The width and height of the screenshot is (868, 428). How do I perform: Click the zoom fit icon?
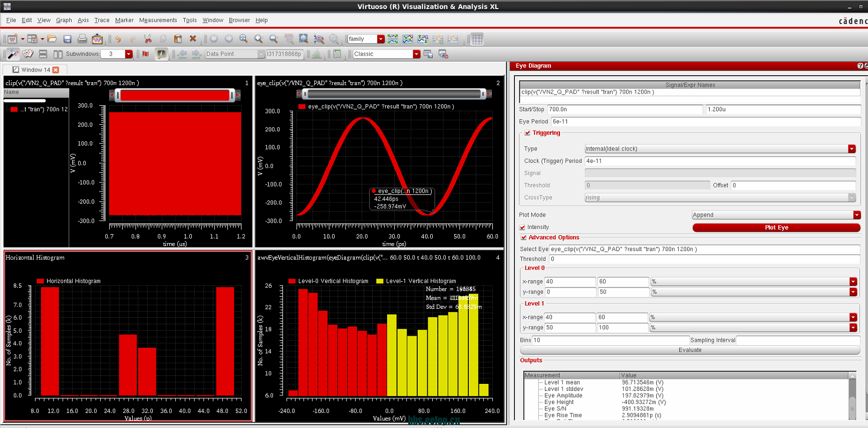304,39
